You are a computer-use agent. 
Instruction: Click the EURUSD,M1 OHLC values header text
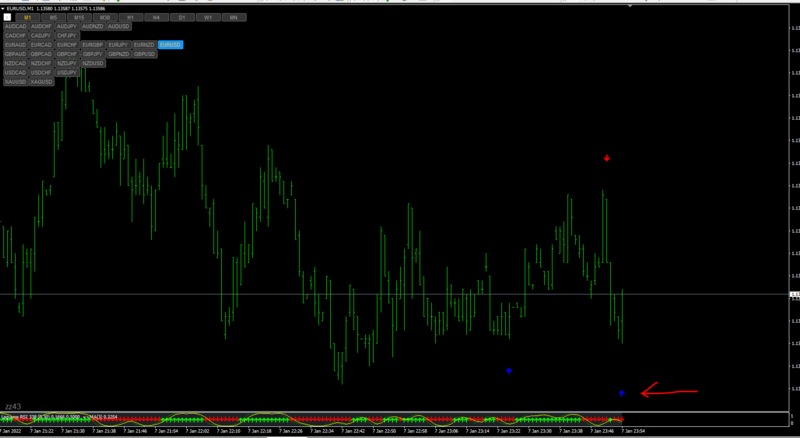click(56, 9)
